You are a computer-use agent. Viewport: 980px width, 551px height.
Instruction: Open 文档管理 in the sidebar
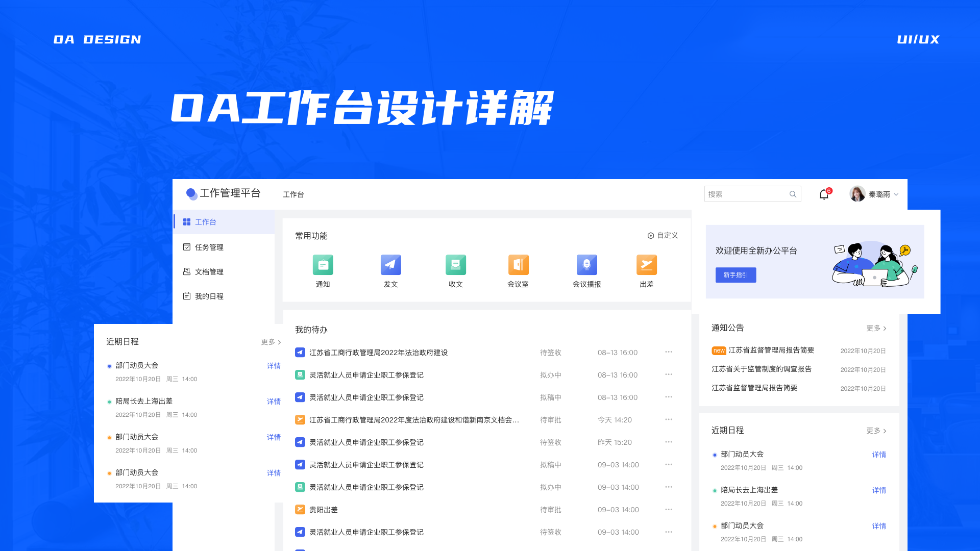pyautogui.click(x=209, y=272)
